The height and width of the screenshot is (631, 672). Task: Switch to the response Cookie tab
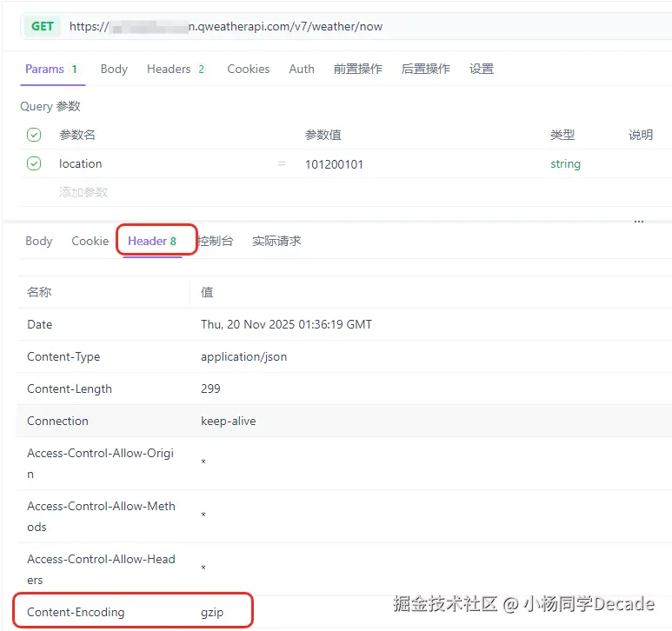coord(90,241)
